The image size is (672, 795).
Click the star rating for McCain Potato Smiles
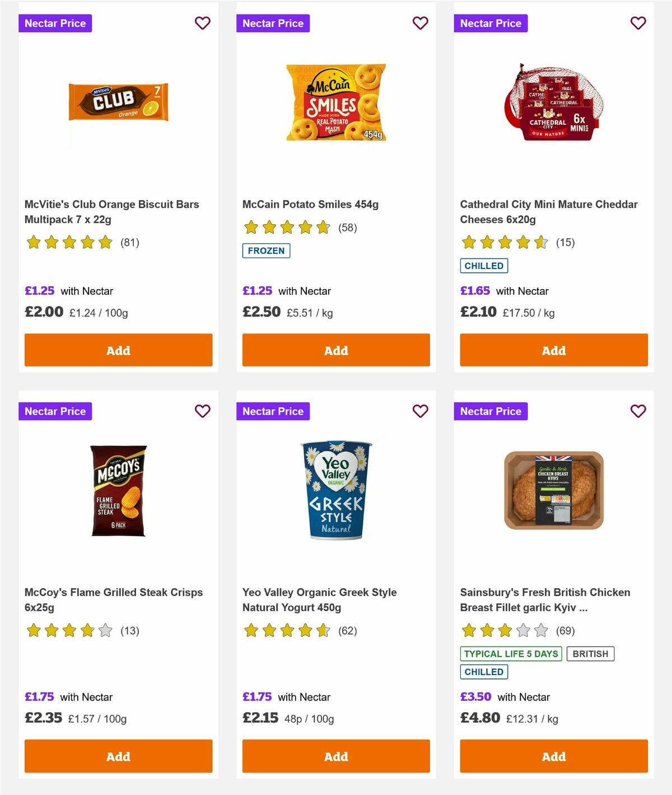287,227
